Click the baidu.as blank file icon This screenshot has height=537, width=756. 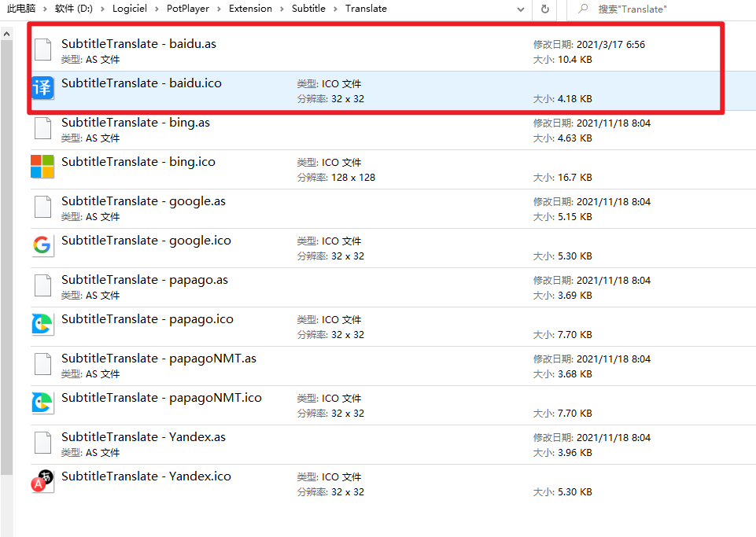(42, 50)
